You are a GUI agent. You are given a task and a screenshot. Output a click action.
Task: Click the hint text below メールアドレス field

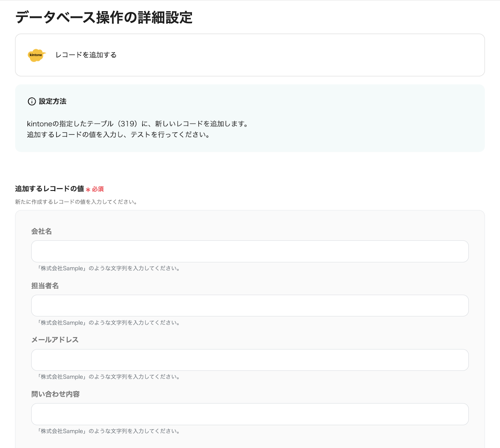(108, 377)
